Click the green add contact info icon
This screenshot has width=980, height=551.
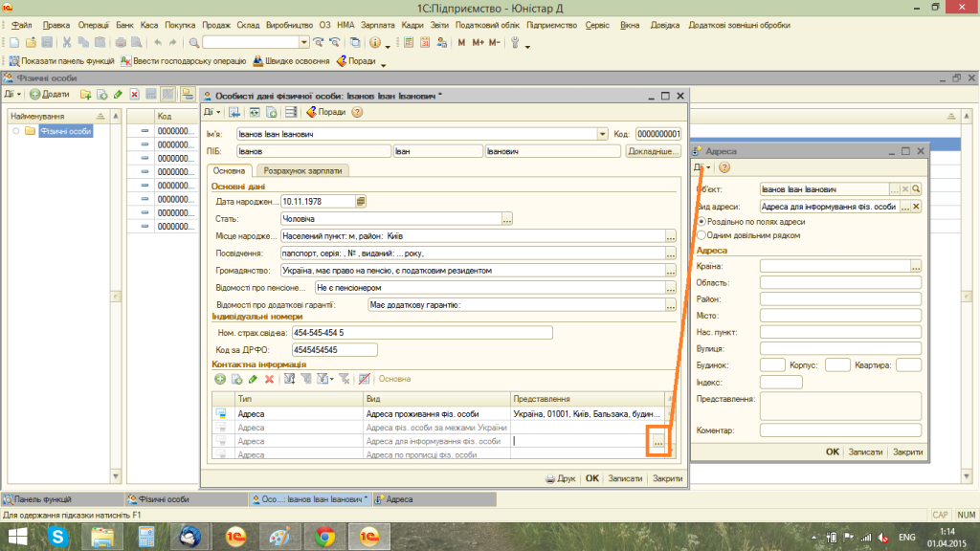[x=220, y=379]
